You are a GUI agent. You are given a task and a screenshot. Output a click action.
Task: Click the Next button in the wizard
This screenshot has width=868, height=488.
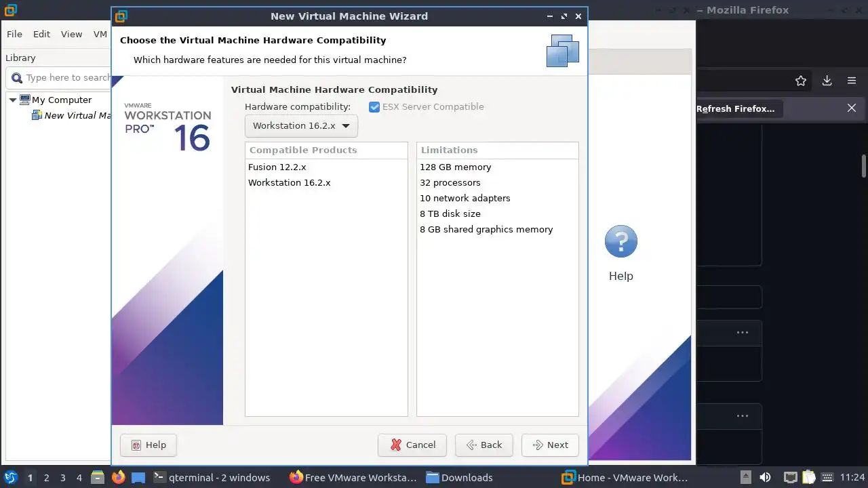(x=550, y=445)
